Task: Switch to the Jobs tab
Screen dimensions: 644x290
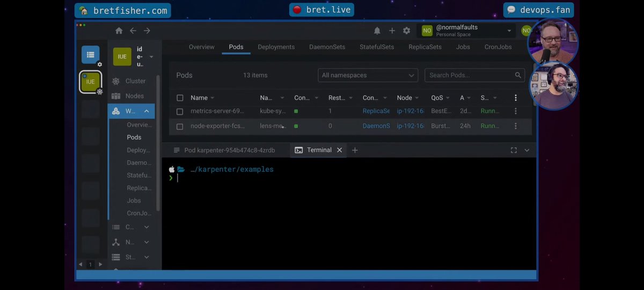Action: [463, 47]
